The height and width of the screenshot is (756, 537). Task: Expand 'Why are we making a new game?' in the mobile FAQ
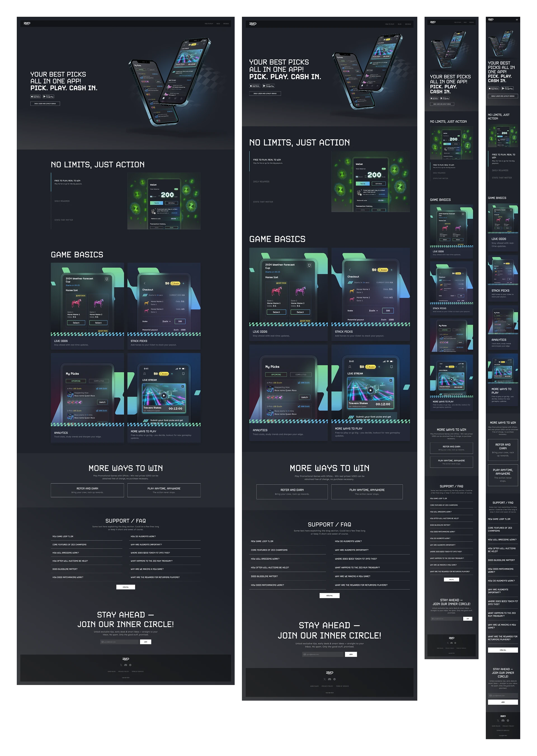[x=503, y=626]
